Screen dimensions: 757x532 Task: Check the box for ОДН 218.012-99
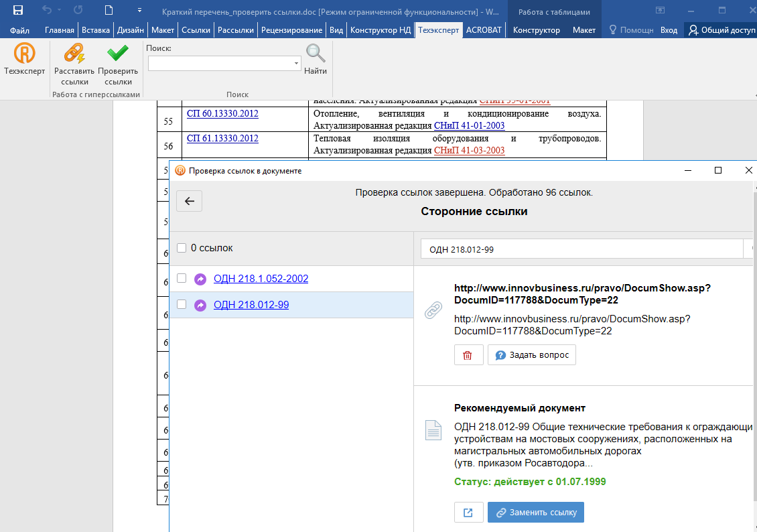(182, 304)
